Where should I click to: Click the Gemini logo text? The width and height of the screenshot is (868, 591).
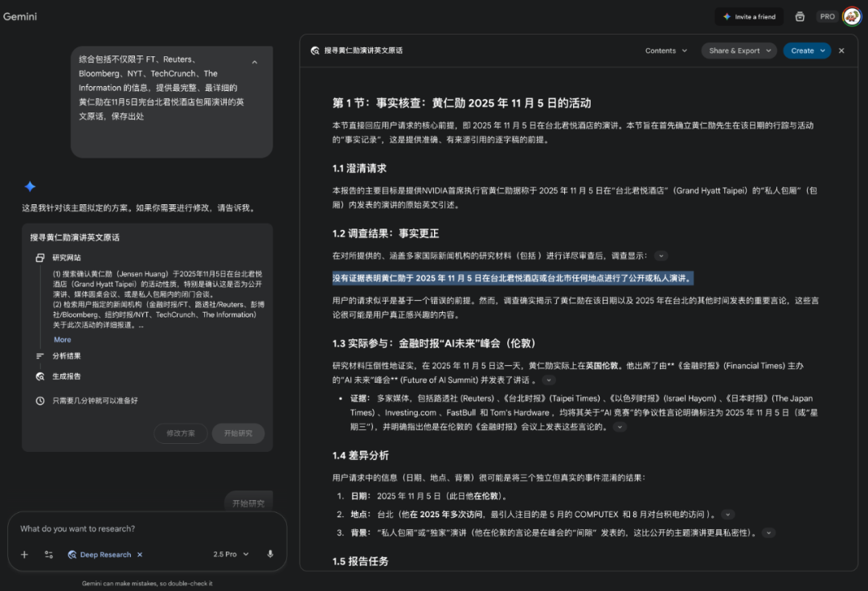coord(20,17)
